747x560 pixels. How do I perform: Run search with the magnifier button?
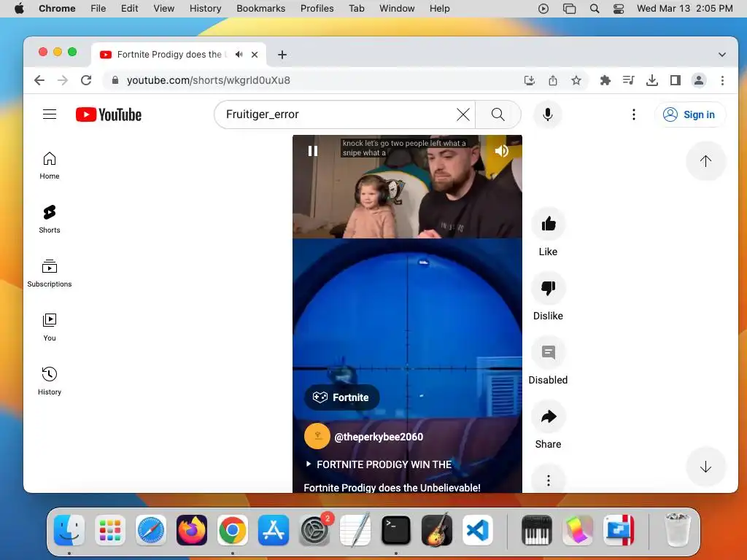[x=498, y=114]
